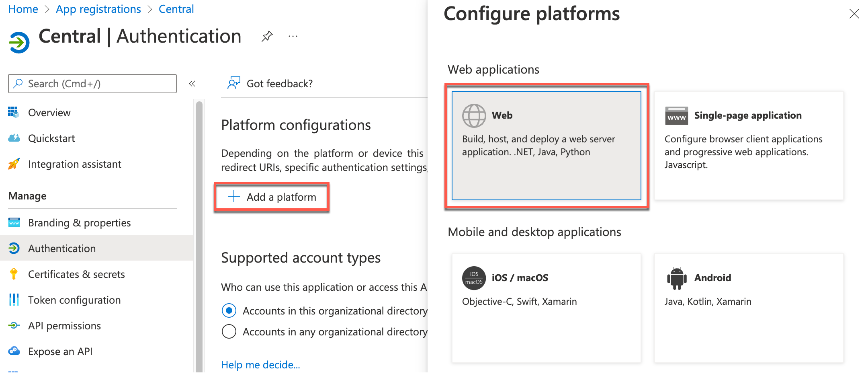The height and width of the screenshot is (374, 868).
Task: Click the Certificates & secrets key icon
Action: (14, 274)
